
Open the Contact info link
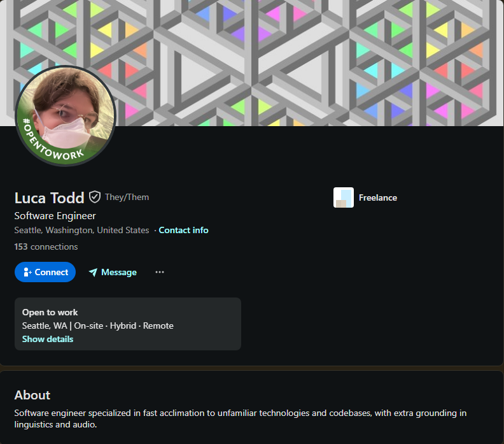(x=183, y=230)
